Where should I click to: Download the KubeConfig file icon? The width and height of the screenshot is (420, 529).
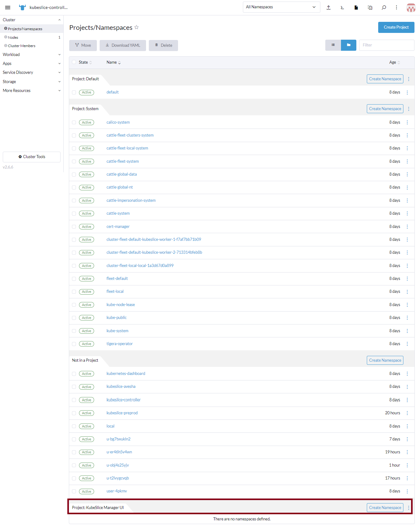click(x=356, y=7)
